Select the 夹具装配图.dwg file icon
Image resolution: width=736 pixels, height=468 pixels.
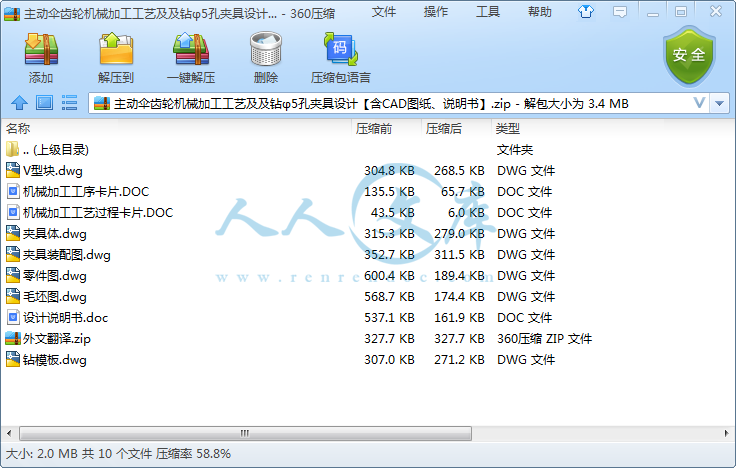[13, 254]
